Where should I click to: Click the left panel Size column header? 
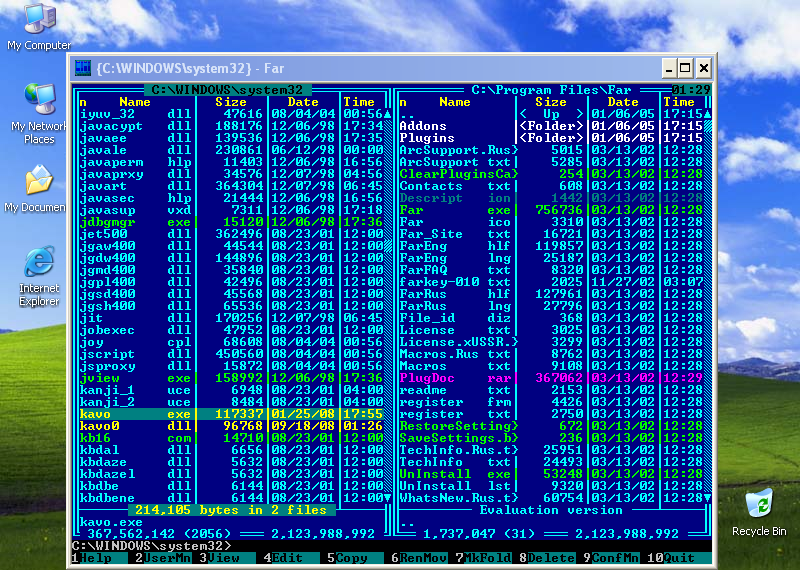[x=231, y=102]
